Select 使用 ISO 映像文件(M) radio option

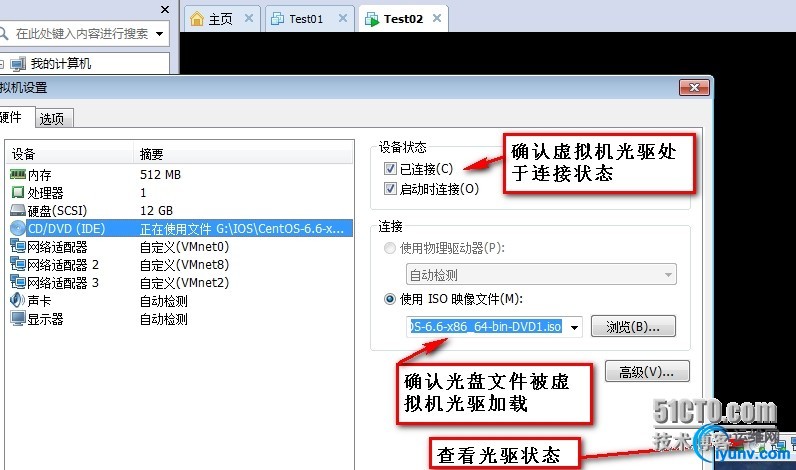pos(389,299)
